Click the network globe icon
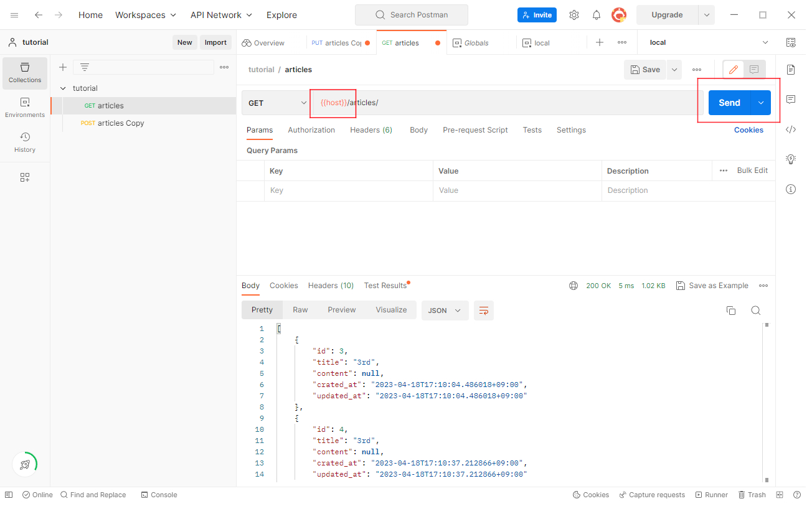Screen dimensions: 812x514 (574, 286)
